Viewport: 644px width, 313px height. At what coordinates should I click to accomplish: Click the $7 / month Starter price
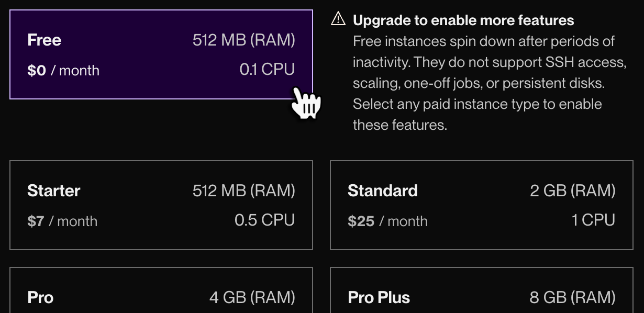click(x=62, y=221)
